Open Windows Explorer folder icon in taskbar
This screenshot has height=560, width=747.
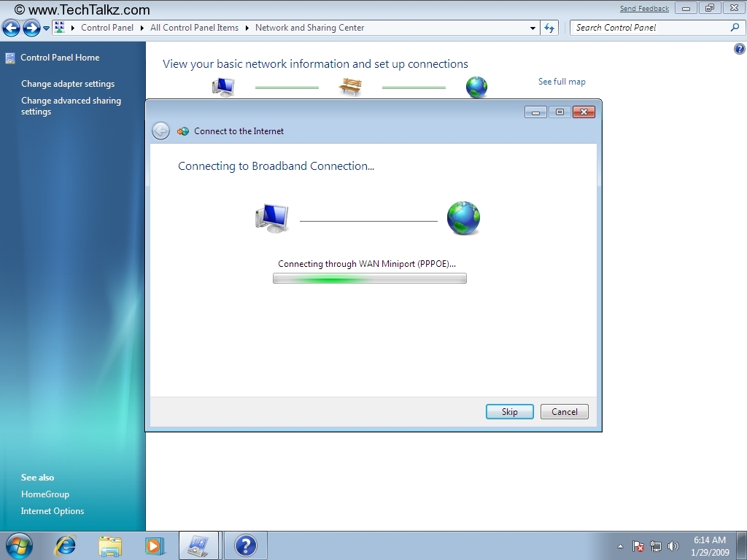110,545
